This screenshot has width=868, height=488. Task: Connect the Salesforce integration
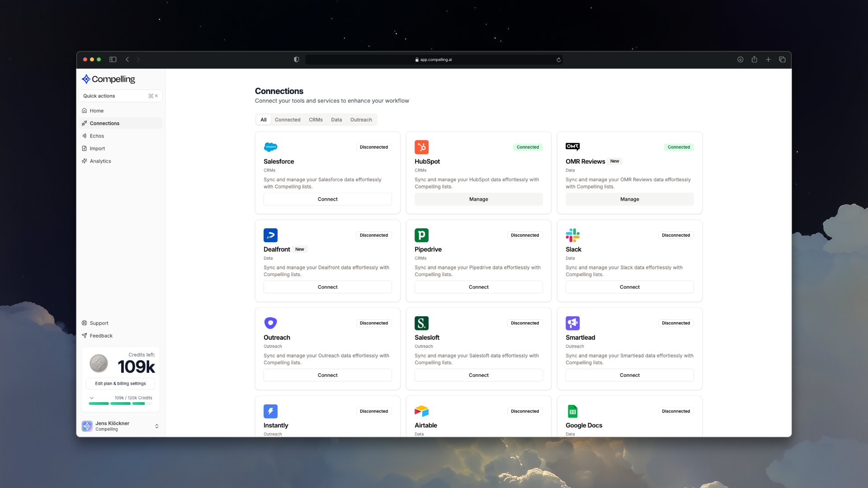coord(327,199)
